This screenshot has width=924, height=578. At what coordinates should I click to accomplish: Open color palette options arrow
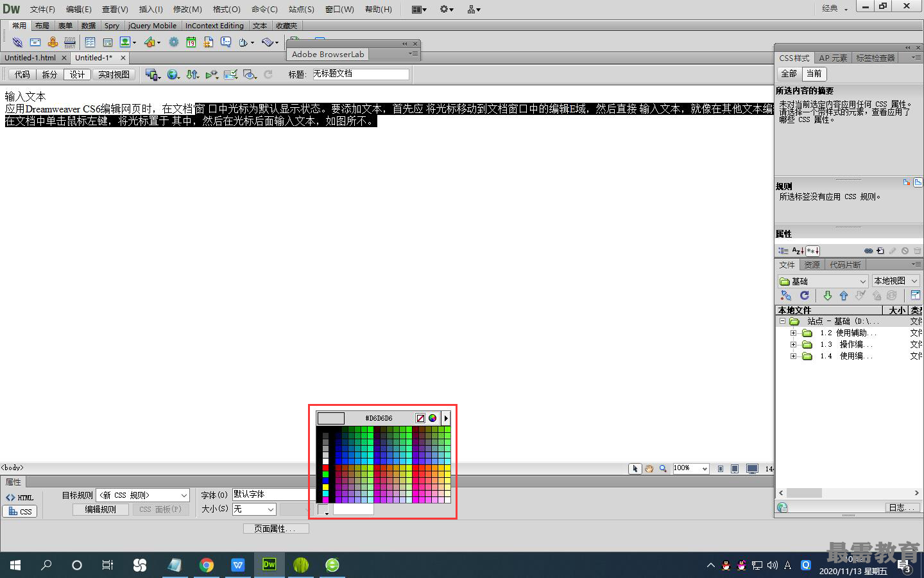point(446,418)
